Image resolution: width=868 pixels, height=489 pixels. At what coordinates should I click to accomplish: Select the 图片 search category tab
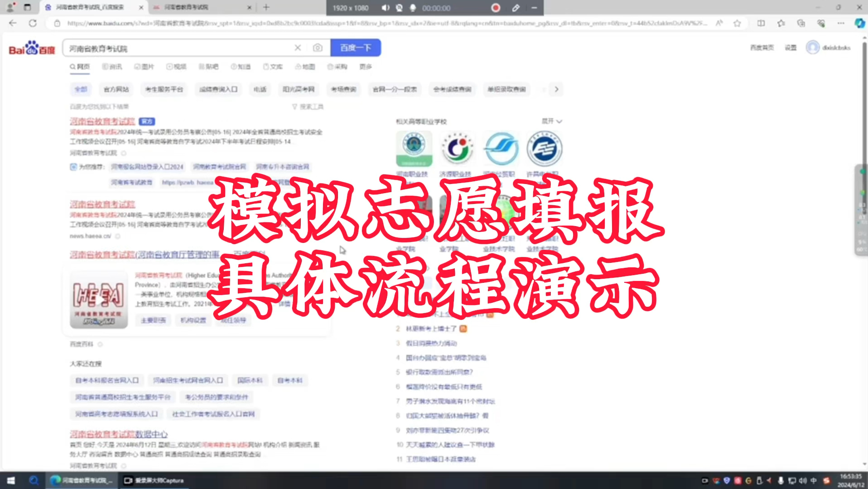point(144,67)
